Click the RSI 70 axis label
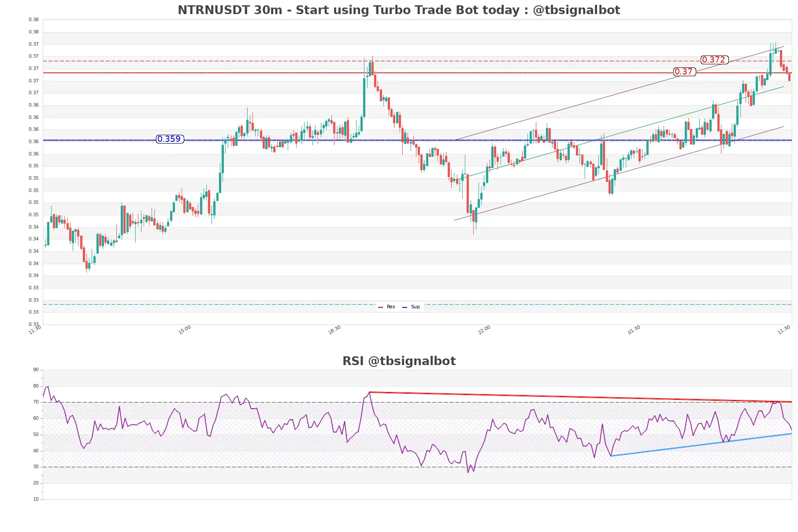 [36, 402]
